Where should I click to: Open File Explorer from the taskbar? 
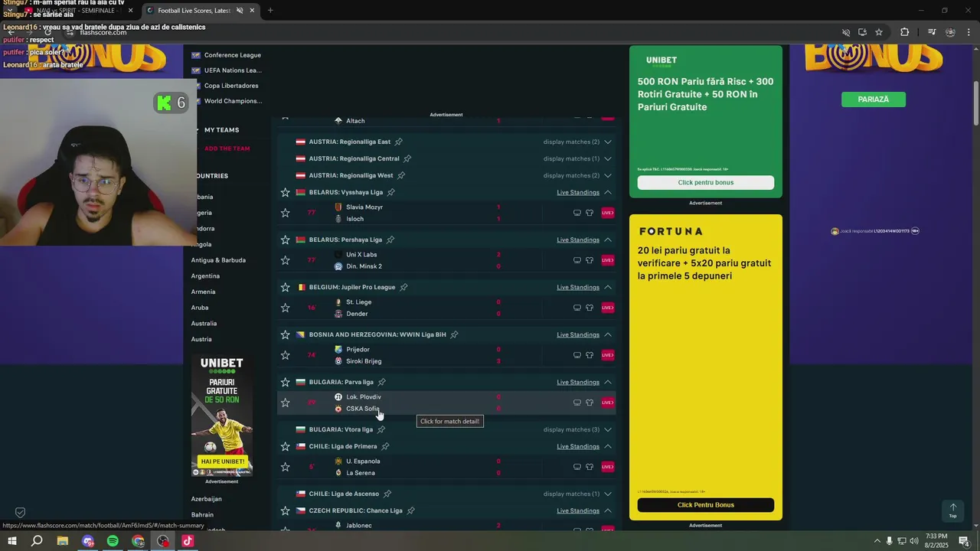62,541
